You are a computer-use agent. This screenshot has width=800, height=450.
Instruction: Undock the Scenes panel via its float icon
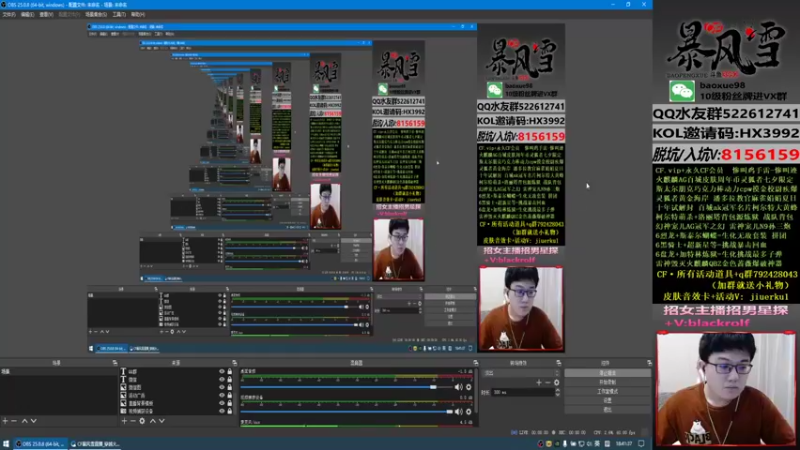click(115, 363)
